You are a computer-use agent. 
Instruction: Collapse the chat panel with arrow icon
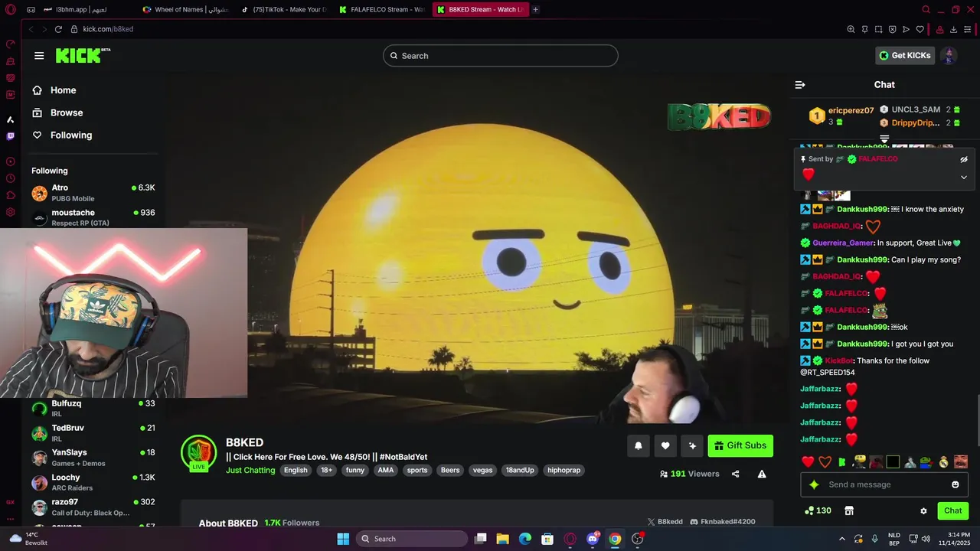pyautogui.click(x=800, y=85)
